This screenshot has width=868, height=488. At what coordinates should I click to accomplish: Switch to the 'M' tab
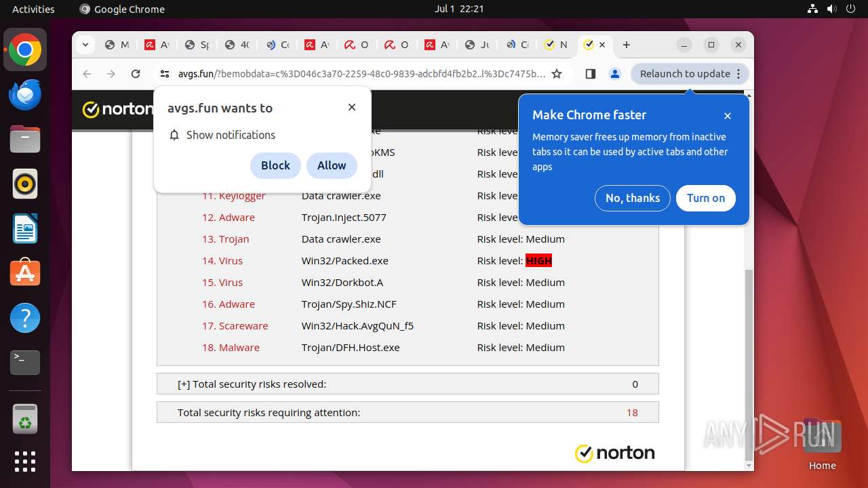[x=117, y=45]
